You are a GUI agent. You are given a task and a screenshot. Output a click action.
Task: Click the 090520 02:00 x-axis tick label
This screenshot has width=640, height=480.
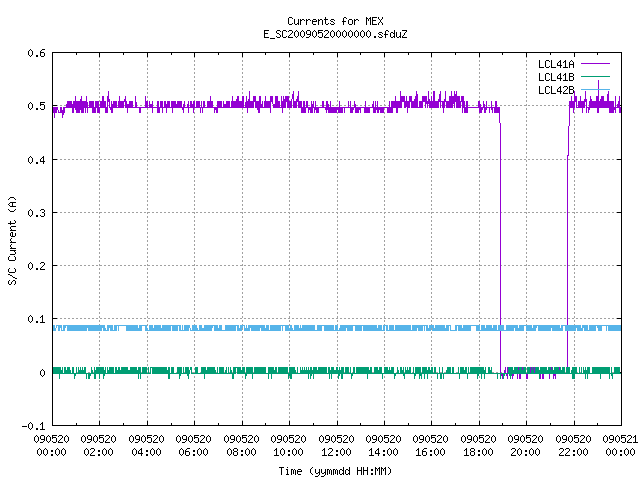(x=99, y=446)
